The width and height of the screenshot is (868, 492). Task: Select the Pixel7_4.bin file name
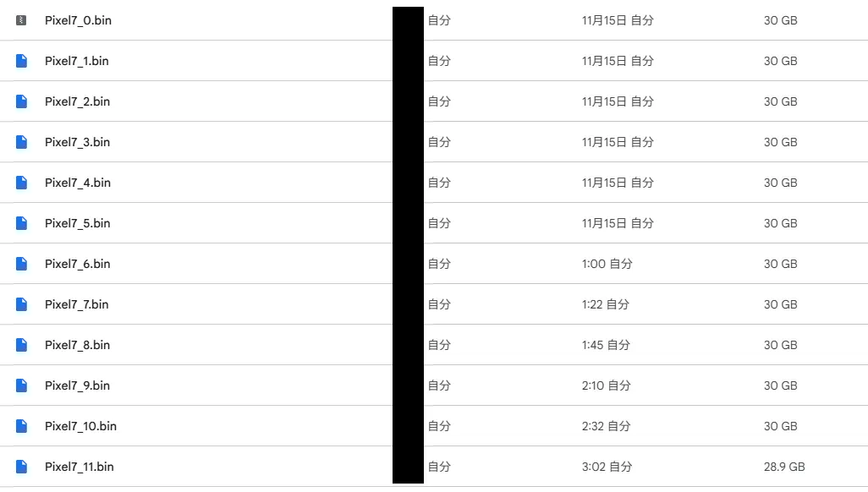pyautogui.click(x=78, y=183)
